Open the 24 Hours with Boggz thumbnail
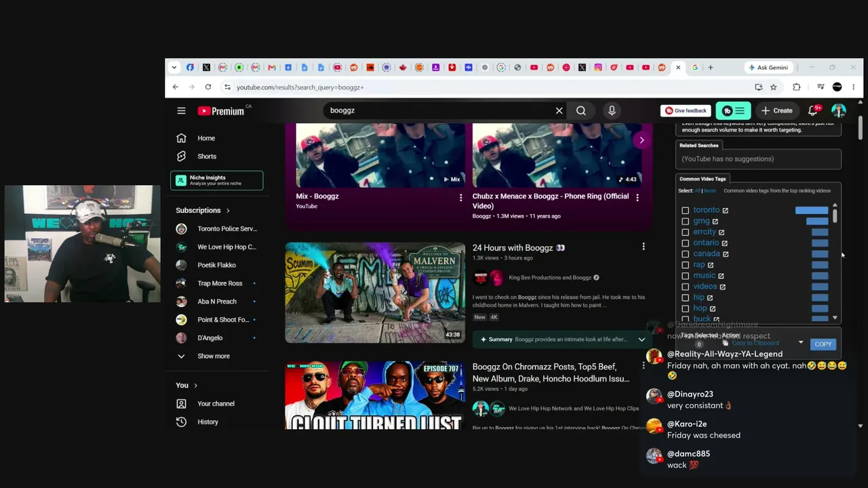 pos(375,293)
